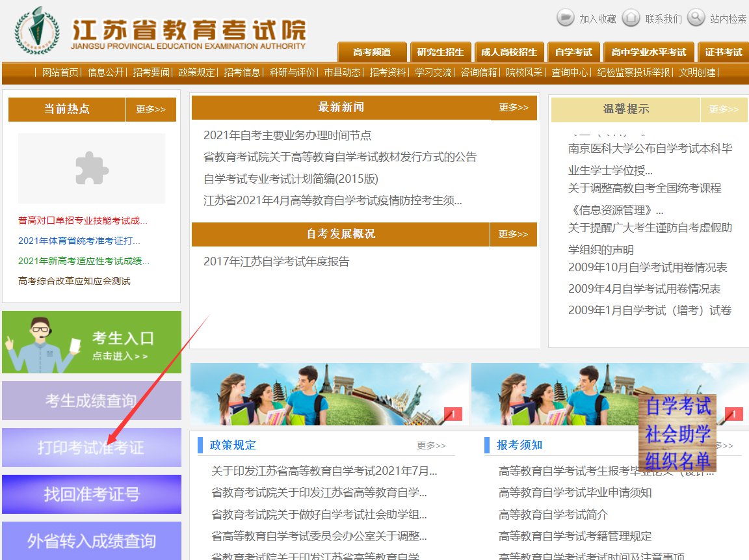Expand 更多 in 当前热点 section
This screenshot has width=749, height=560.
coord(151,109)
